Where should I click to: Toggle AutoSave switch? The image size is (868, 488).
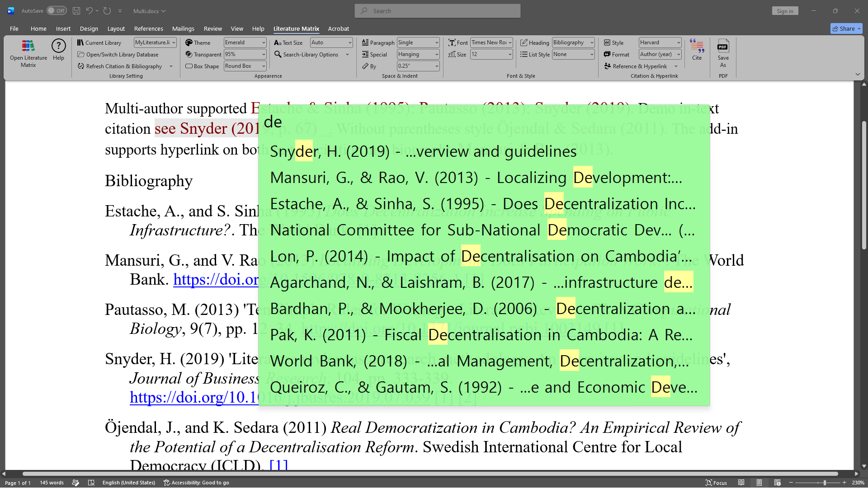click(57, 11)
